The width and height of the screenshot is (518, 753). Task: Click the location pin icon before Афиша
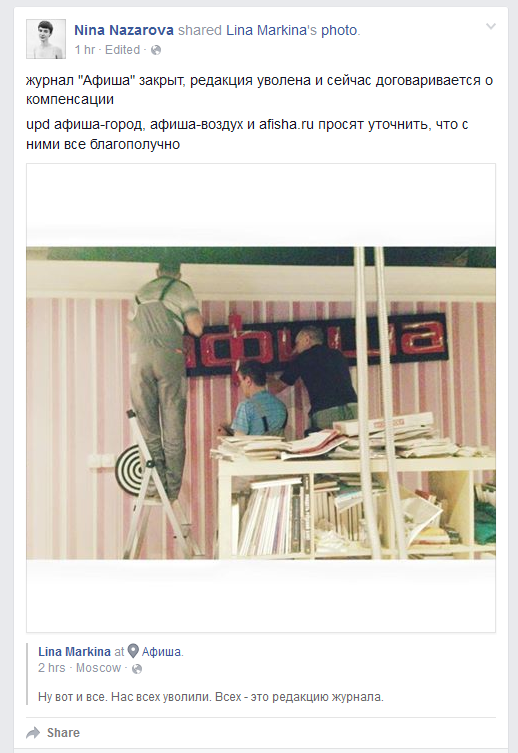coord(133,651)
